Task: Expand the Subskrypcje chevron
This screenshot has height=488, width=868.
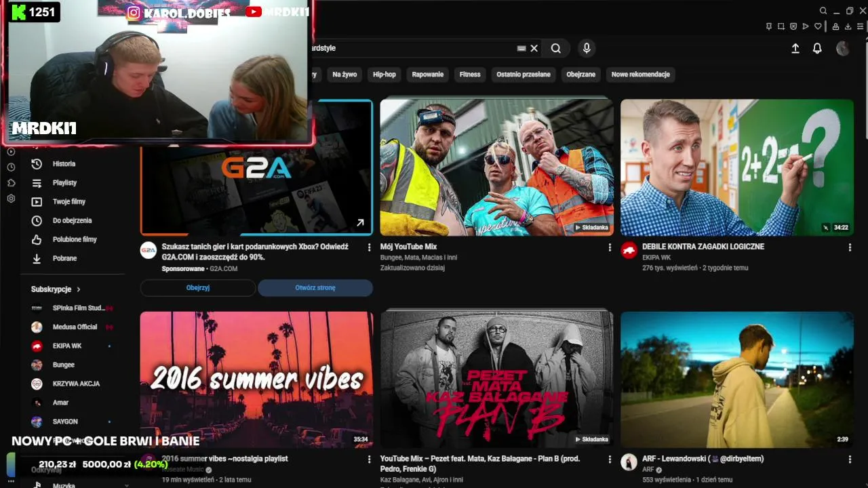Action: [x=79, y=289]
